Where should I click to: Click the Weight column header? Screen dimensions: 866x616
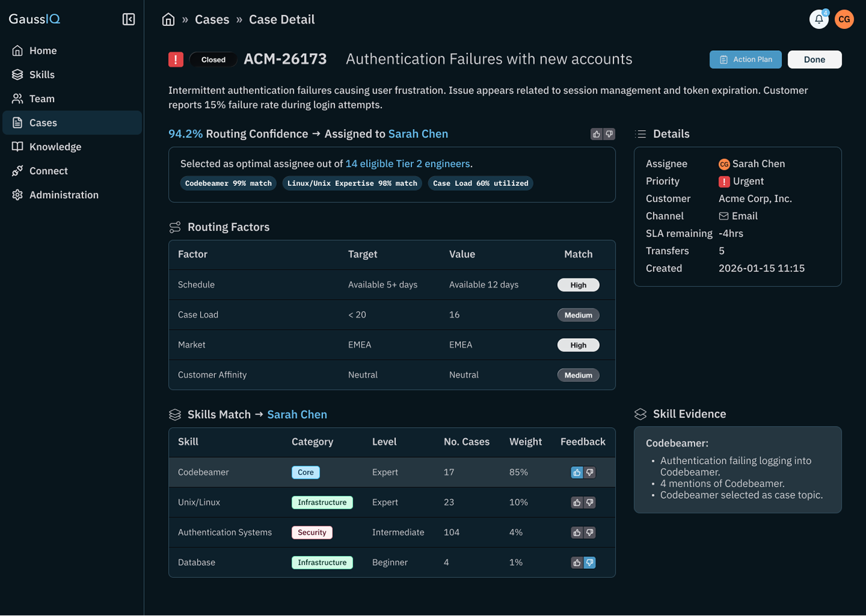point(525,442)
